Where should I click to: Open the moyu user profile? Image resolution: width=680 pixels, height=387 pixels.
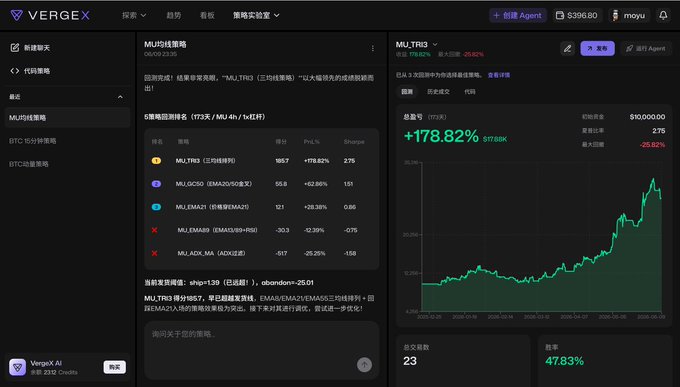pos(629,15)
